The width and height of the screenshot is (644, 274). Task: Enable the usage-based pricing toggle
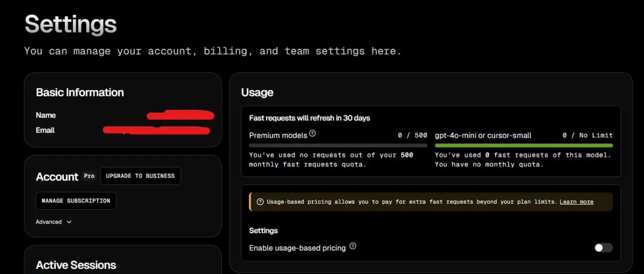pos(603,247)
